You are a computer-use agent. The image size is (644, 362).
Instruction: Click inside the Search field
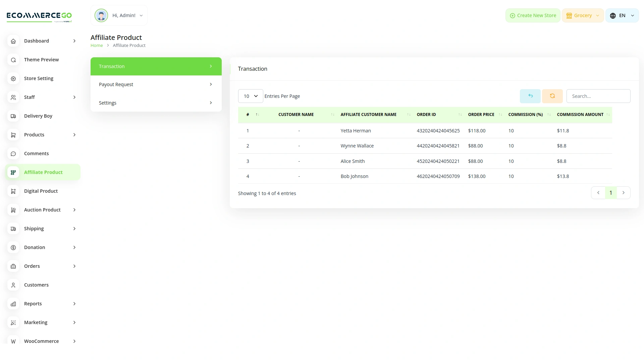click(x=598, y=96)
